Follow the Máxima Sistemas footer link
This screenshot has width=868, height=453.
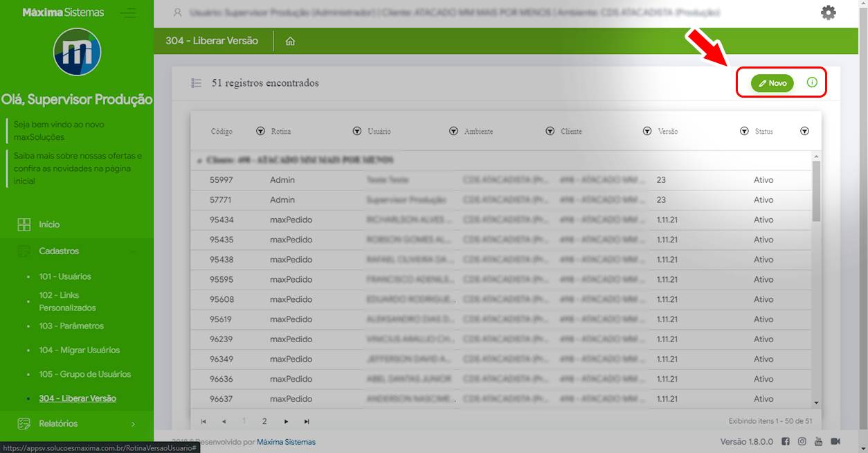coord(286,442)
